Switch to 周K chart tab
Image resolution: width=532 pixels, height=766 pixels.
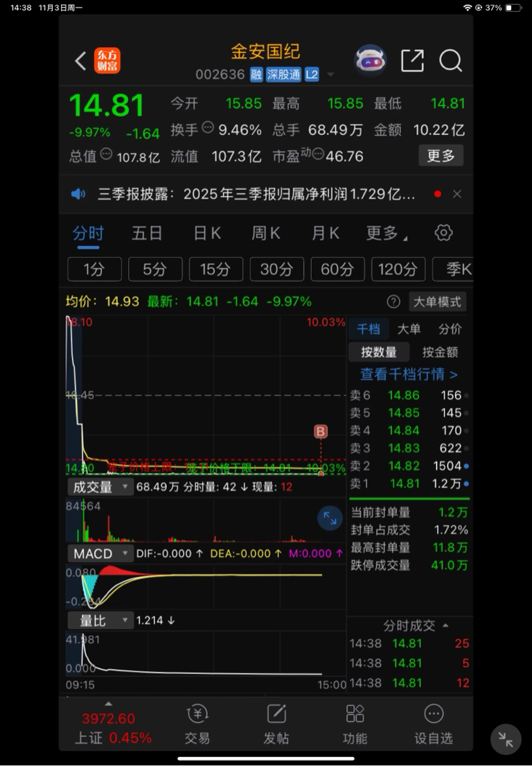(266, 233)
